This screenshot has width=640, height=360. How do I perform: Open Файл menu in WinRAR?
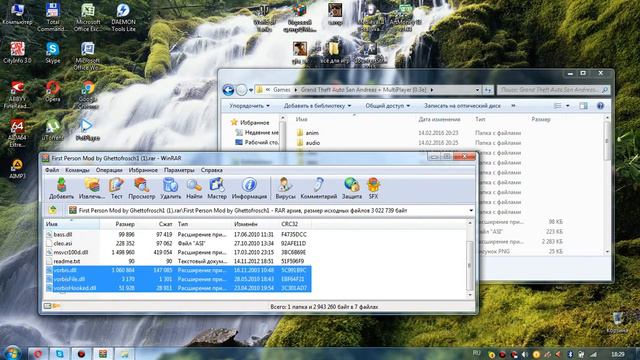(52, 170)
